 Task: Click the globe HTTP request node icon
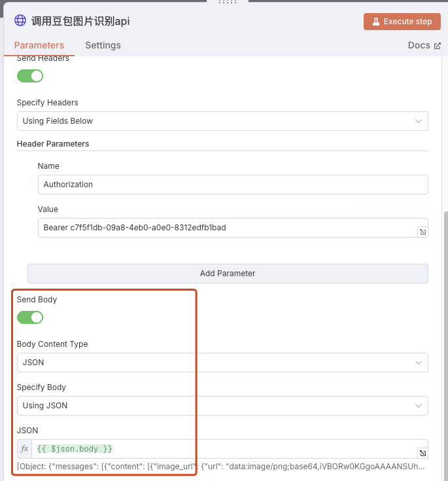pos(20,20)
